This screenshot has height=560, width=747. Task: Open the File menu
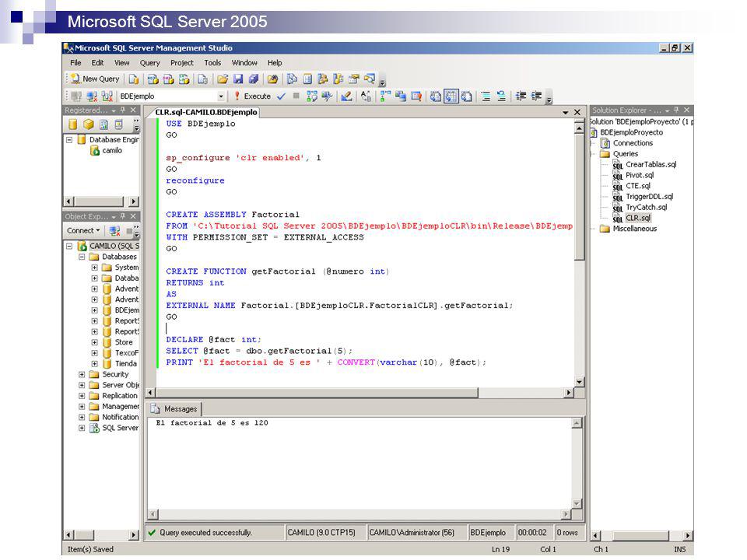click(75, 63)
